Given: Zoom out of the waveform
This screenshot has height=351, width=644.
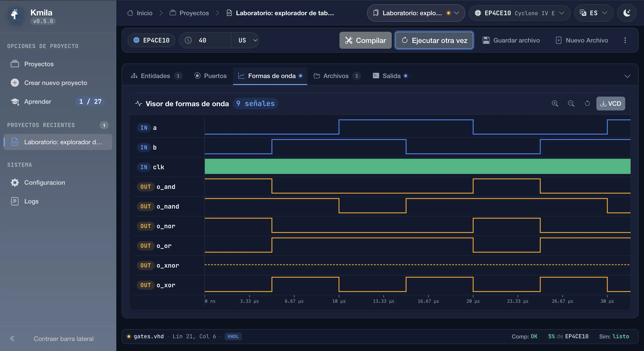Looking at the screenshot, I should click(x=571, y=104).
